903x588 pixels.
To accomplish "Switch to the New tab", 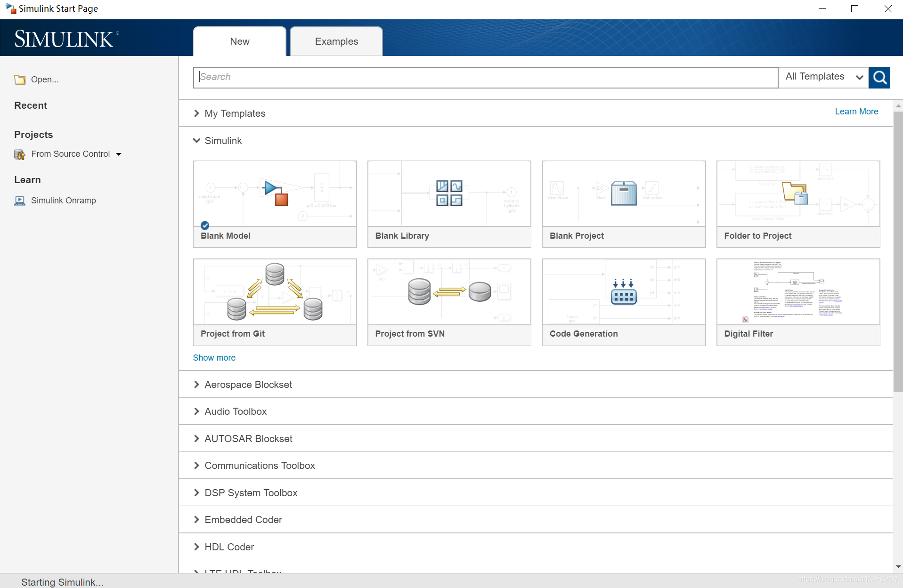I will 239,41.
